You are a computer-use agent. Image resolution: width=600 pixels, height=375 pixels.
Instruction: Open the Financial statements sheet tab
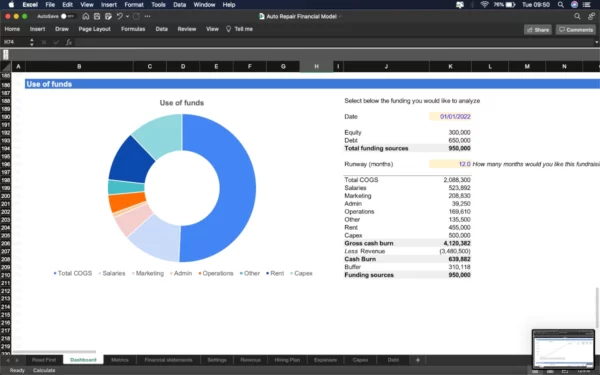pyautogui.click(x=168, y=360)
